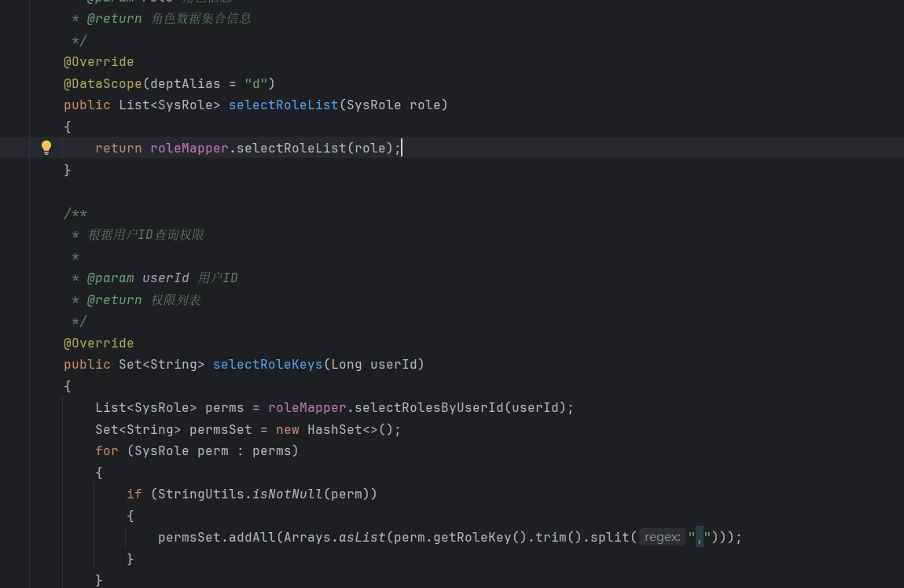
Task: Click the asList method call
Action: [362, 537]
